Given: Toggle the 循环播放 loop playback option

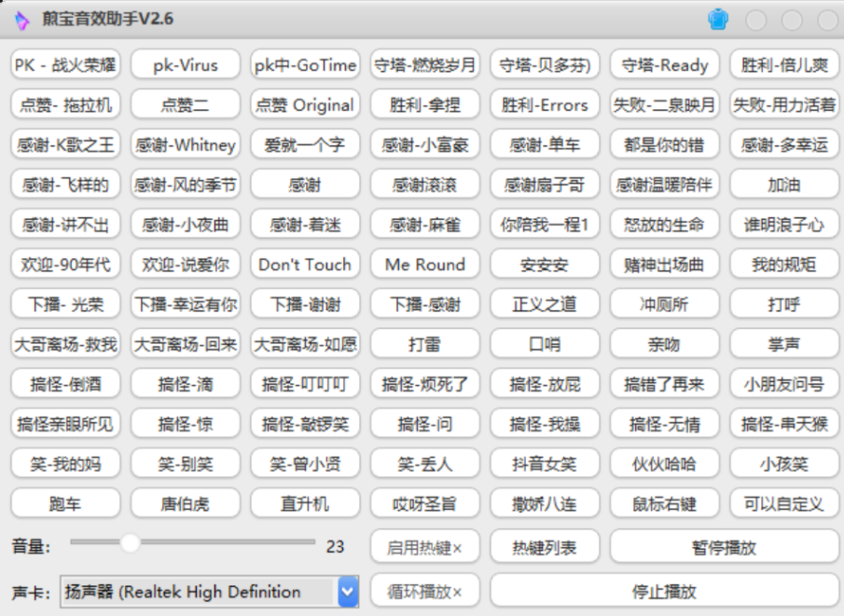Looking at the screenshot, I should point(424,591).
